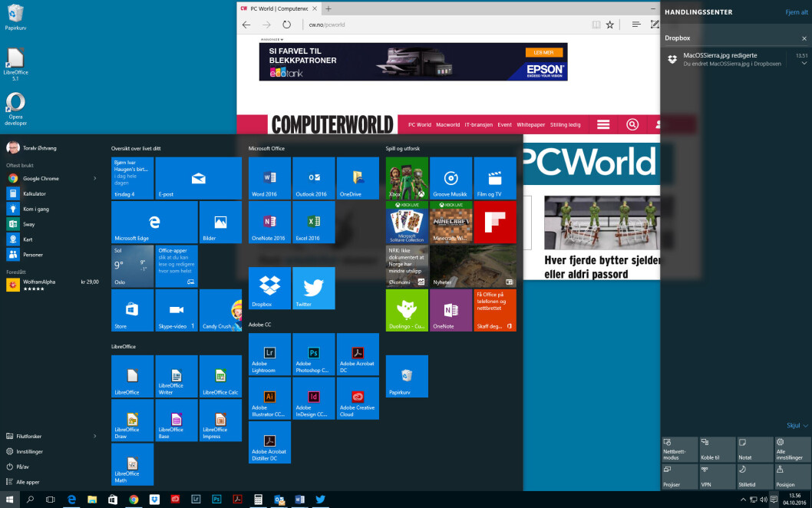Show hidden system tray icons
Screen dimensions: 812x508
click(743, 500)
